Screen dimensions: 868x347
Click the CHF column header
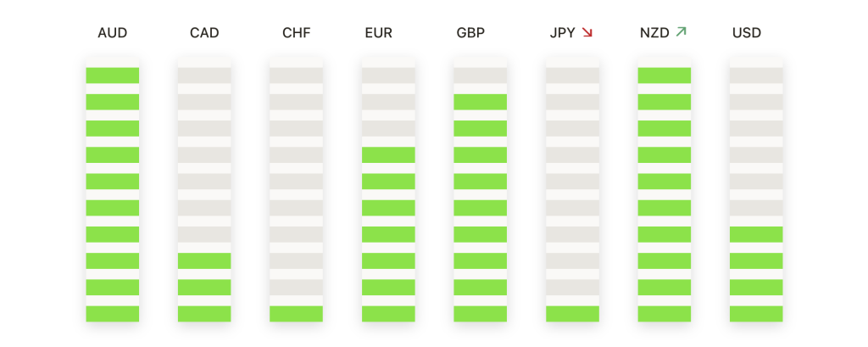tap(297, 33)
